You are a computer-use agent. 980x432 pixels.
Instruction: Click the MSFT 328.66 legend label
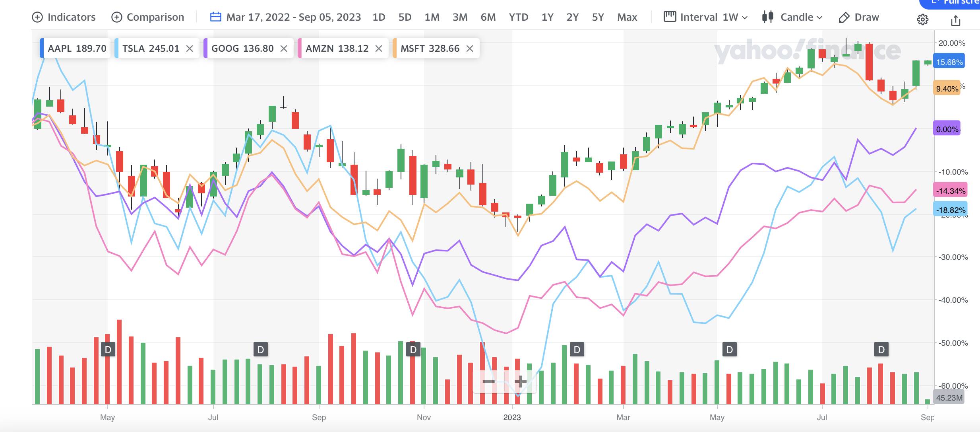point(430,49)
